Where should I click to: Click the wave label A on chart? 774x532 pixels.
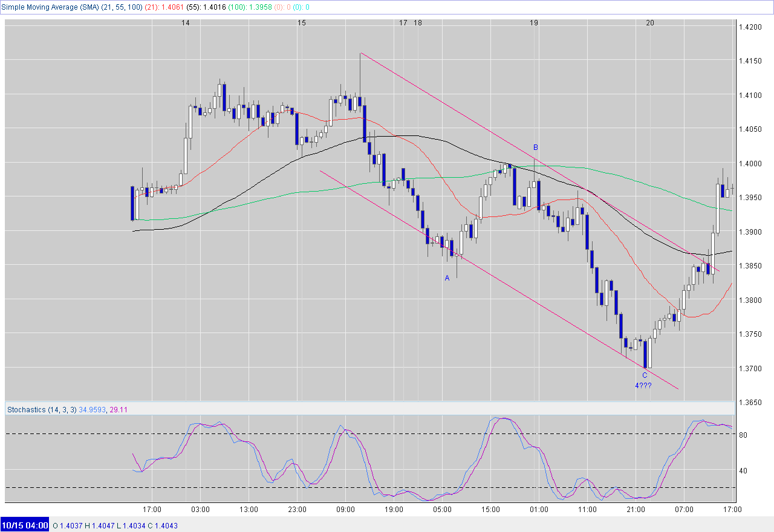pyautogui.click(x=447, y=278)
